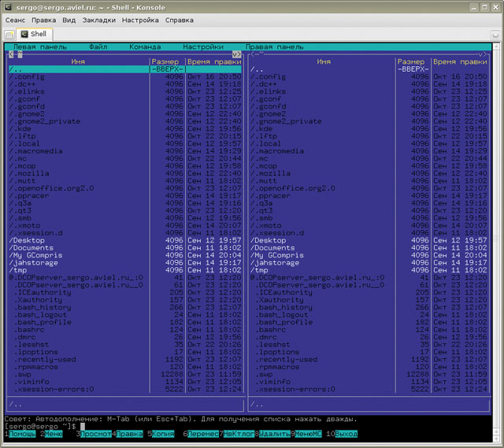Screen dimensions: 504x448
Task: Select /.xmoto in right panel
Action: click(369, 226)
